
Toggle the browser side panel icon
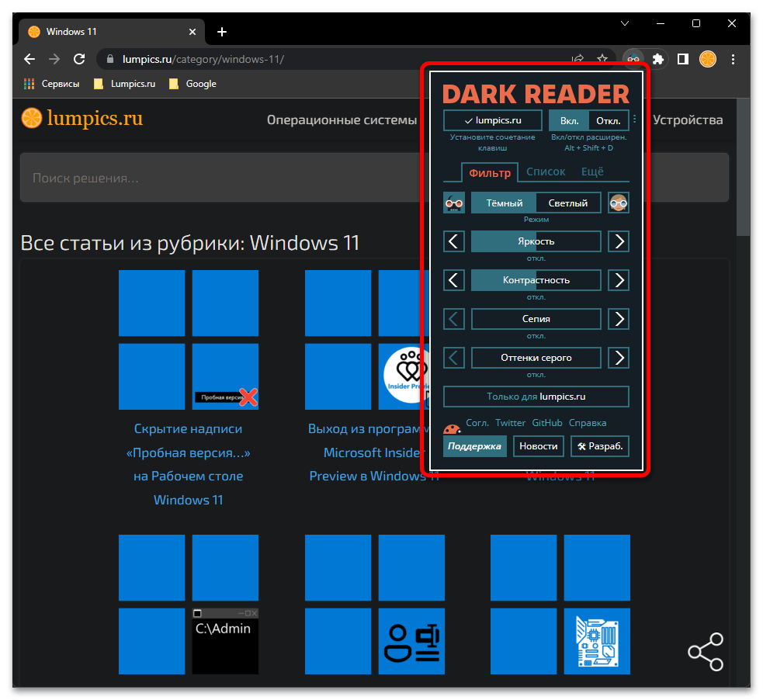coord(683,59)
